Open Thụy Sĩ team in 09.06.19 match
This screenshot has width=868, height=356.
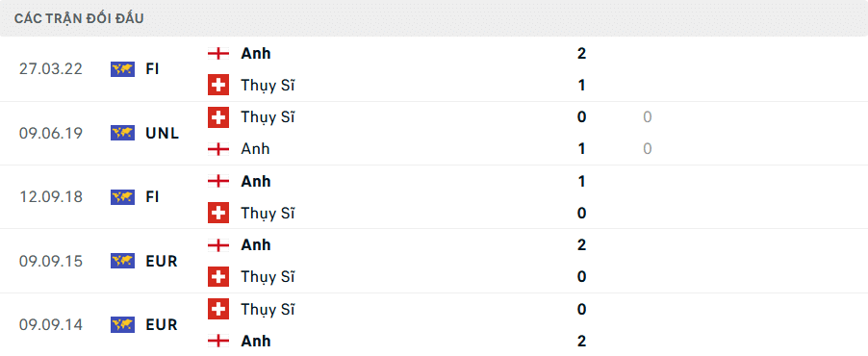(268, 118)
